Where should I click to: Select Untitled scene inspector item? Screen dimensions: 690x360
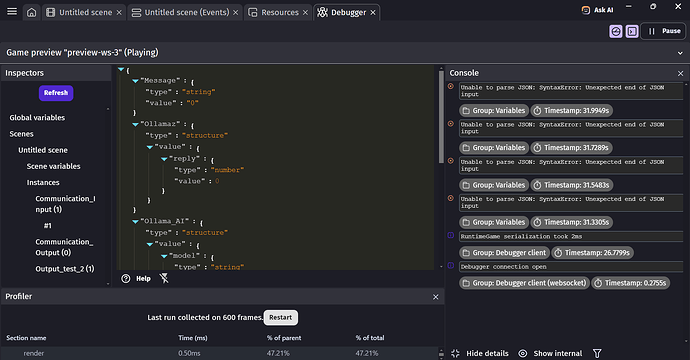[43, 150]
